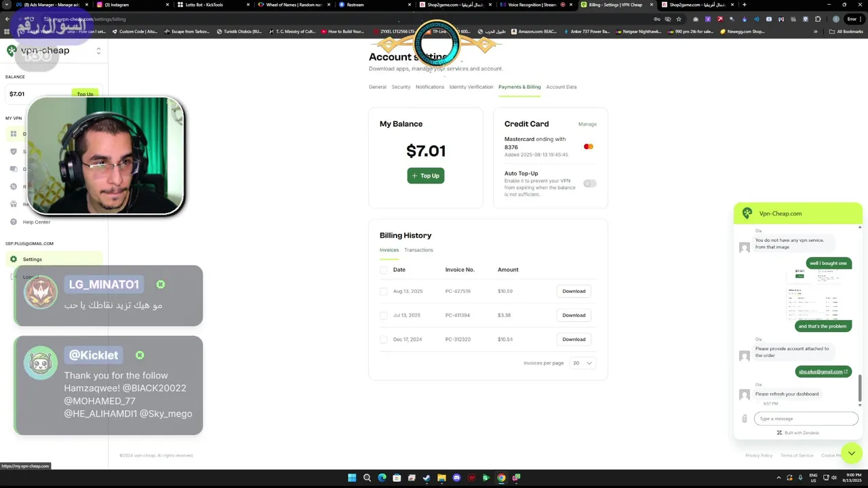The image size is (868, 488).
Task: Click the Date column header
Action: point(399,270)
